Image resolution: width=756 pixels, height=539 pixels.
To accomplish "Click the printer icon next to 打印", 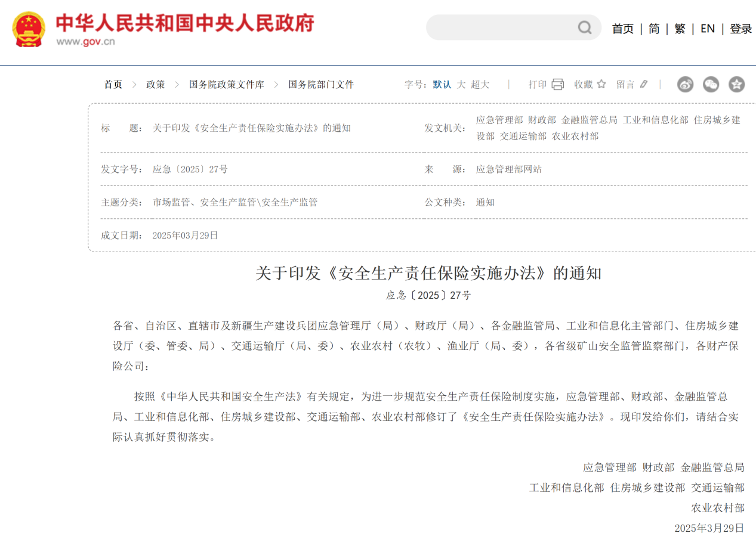I will (557, 85).
